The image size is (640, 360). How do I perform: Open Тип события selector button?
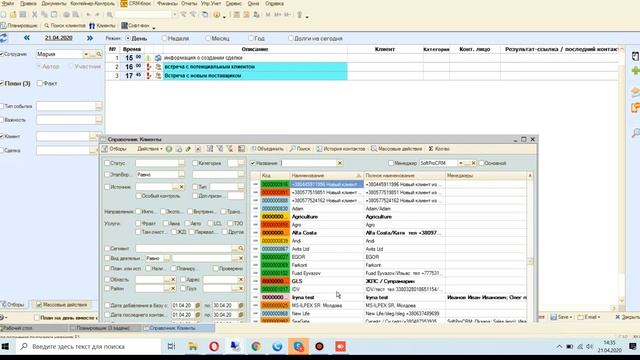point(98,106)
